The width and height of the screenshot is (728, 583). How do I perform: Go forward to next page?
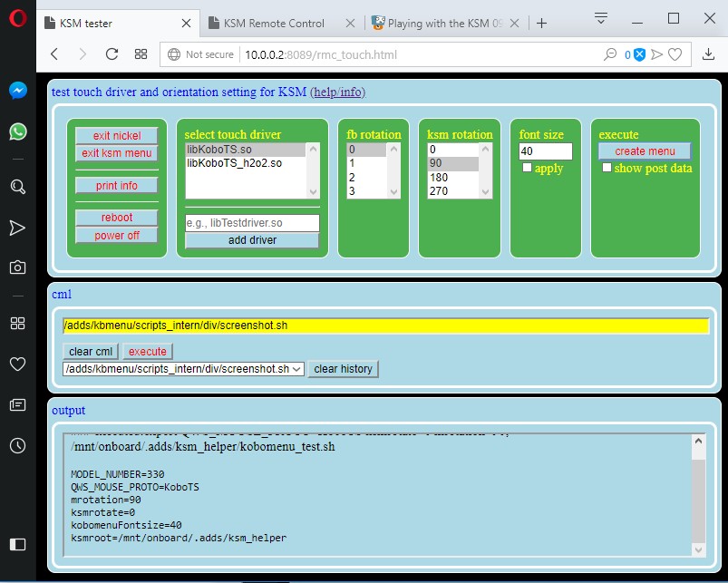(x=83, y=54)
